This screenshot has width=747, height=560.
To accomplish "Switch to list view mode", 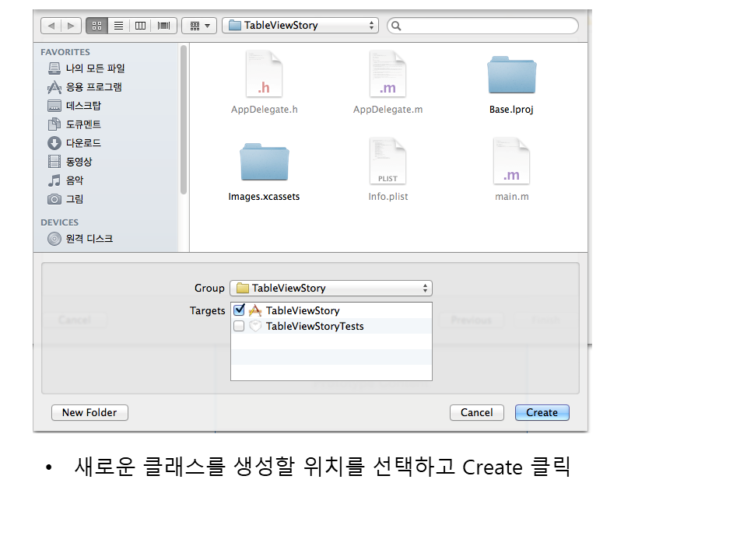I will pos(118,26).
